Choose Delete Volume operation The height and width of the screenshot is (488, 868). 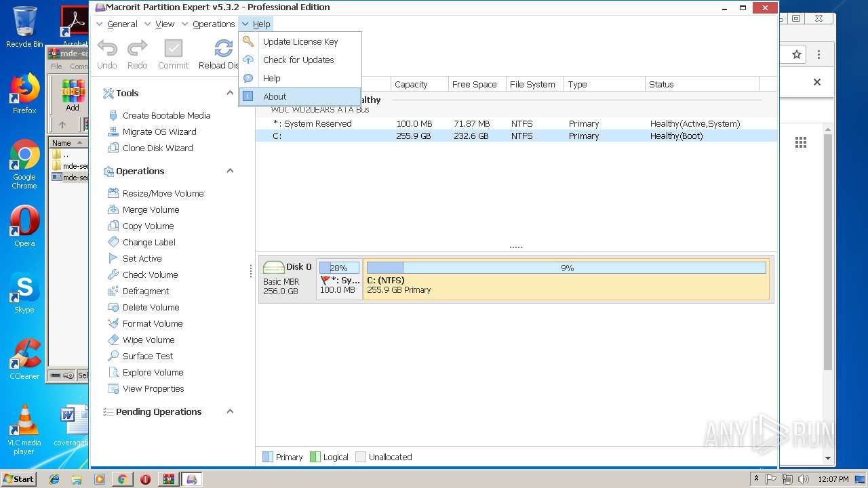click(144, 307)
